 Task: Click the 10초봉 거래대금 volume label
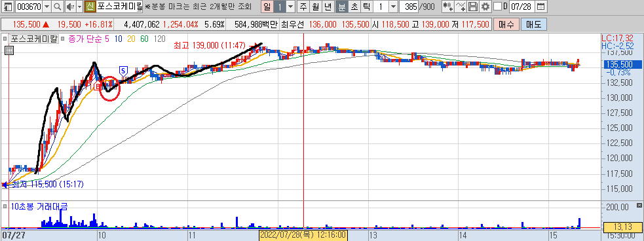point(39,206)
